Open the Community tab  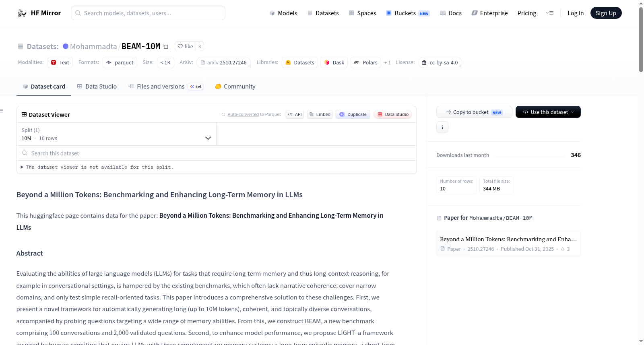click(235, 87)
